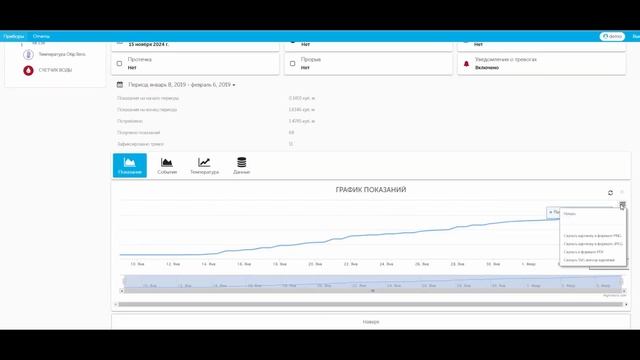Open the Период date range dropdown

[182, 85]
